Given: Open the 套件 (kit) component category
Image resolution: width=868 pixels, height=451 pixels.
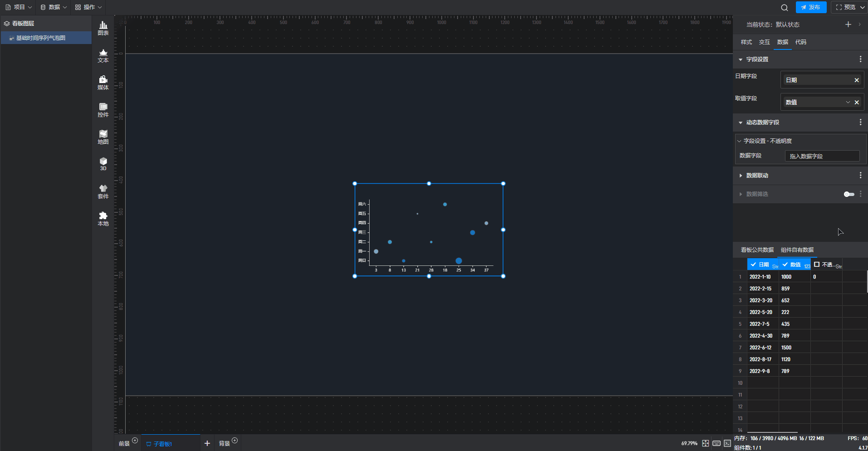Looking at the screenshot, I should [x=103, y=191].
